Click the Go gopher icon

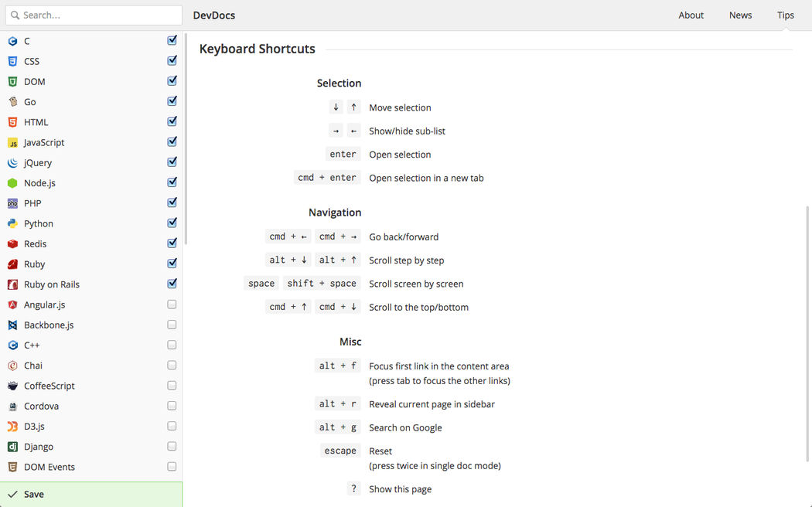(x=12, y=102)
